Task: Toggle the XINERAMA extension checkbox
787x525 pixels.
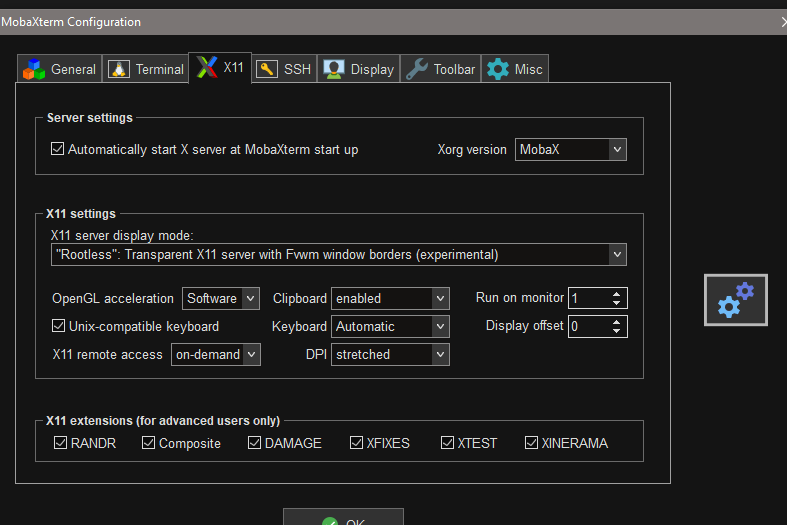Action: [532, 443]
